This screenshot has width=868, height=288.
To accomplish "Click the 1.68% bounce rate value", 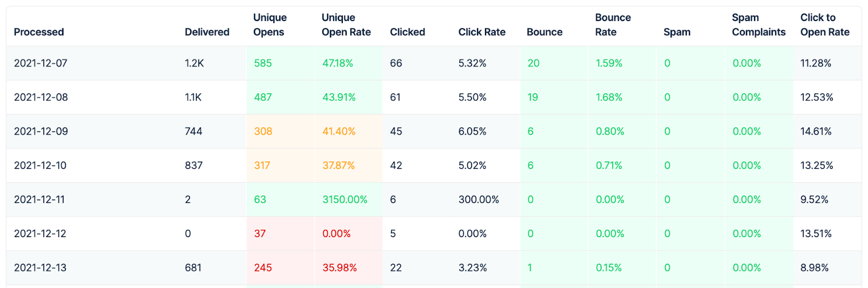I will (609, 97).
